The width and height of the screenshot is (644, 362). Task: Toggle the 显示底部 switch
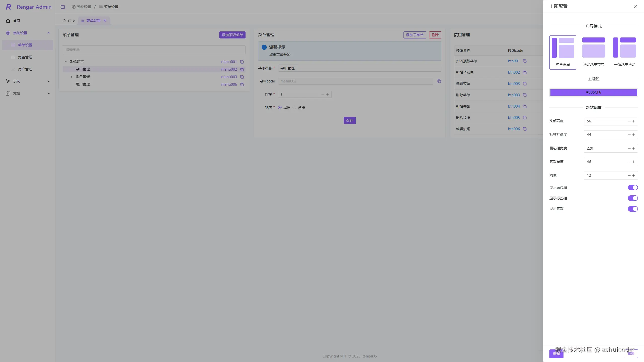[x=633, y=209]
